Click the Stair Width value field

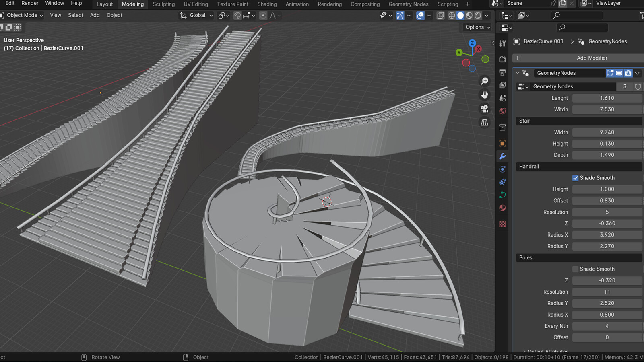click(607, 132)
